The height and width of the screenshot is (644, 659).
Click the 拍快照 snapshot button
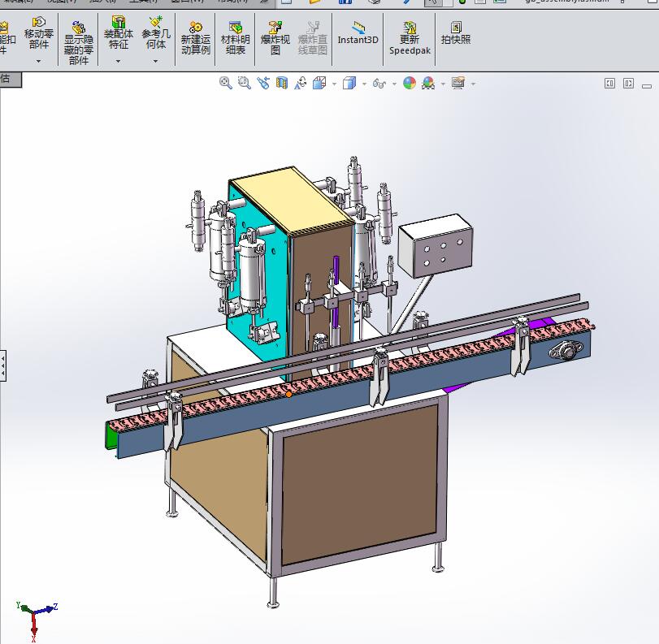455,33
